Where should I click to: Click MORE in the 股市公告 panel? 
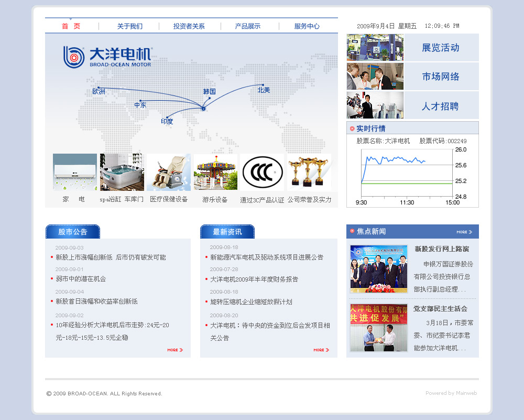(175, 350)
